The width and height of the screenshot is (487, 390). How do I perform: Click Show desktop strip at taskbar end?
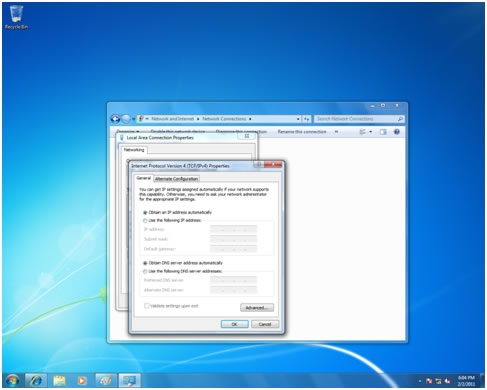click(x=482, y=380)
